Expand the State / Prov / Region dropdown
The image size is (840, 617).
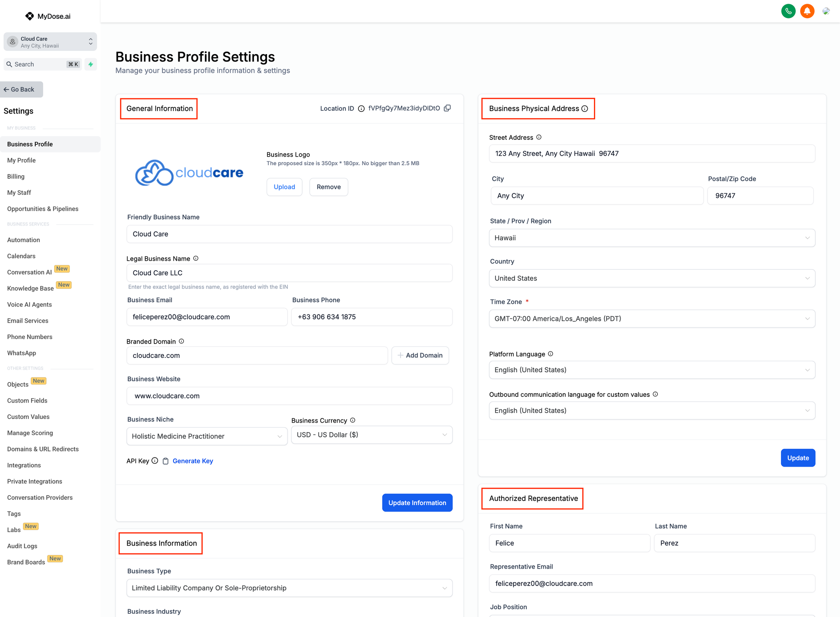pos(652,238)
